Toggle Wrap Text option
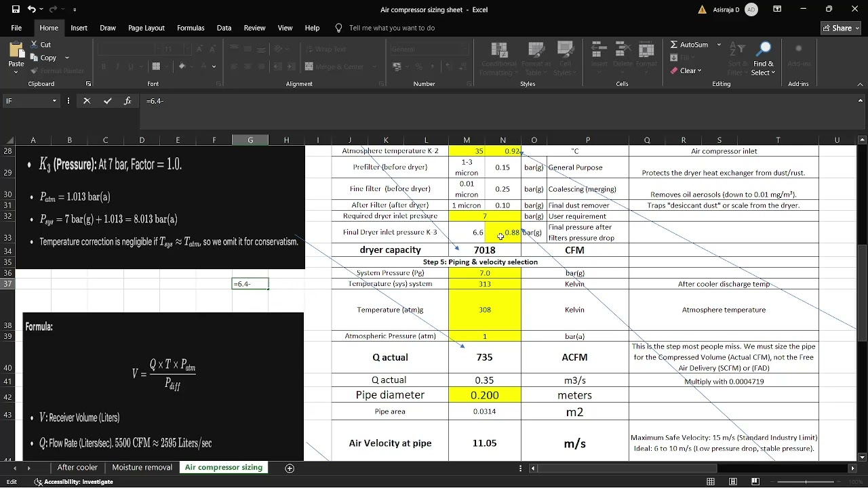 [x=325, y=49]
